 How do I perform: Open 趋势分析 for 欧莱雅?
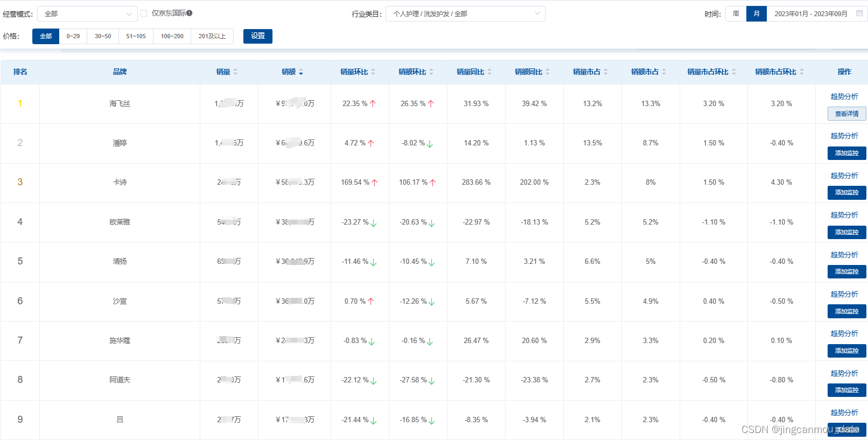pos(844,215)
